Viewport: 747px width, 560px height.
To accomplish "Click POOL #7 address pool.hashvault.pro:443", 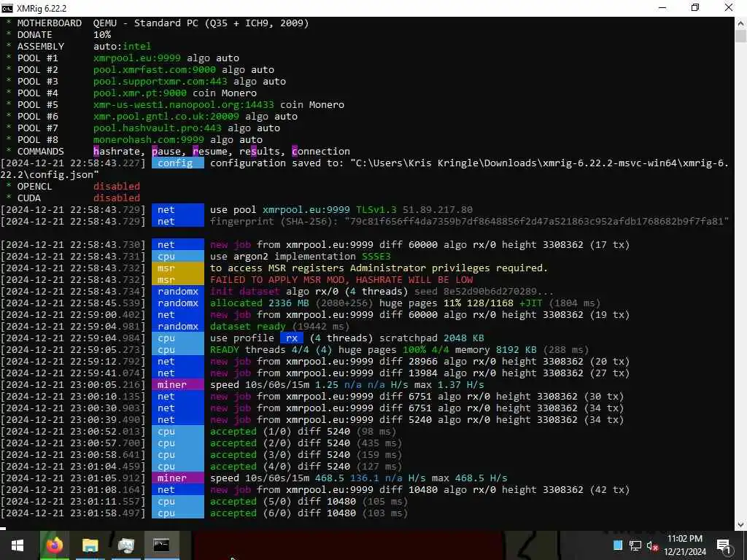I will (x=158, y=128).
